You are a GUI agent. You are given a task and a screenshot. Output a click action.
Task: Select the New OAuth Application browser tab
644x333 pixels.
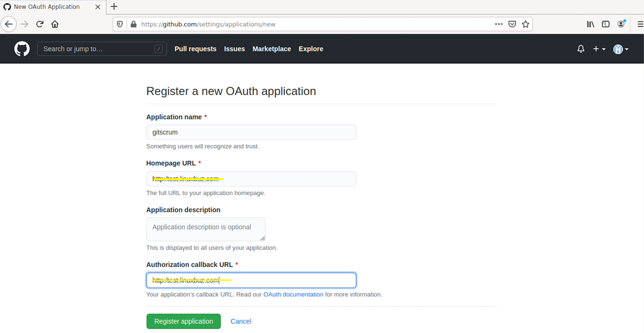tap(53, 7)
